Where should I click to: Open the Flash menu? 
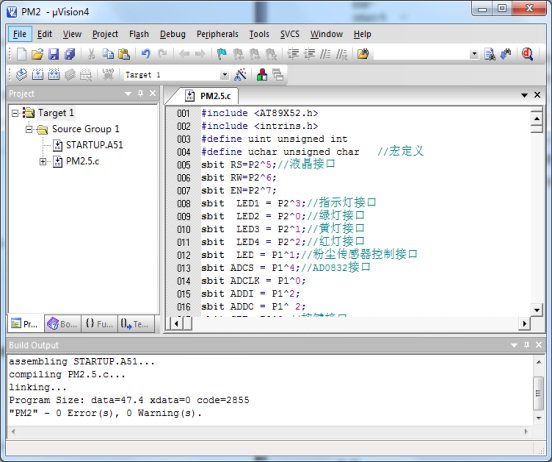click(x=139, y=34)
